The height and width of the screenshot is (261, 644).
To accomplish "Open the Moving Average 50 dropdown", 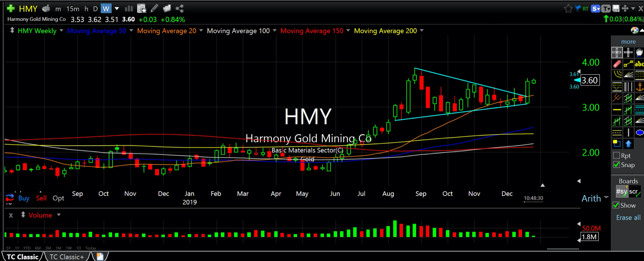I will click(131, 31).
